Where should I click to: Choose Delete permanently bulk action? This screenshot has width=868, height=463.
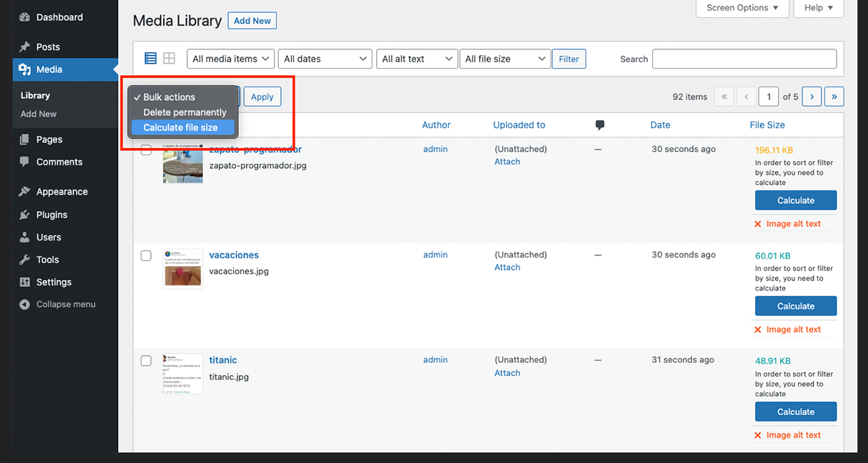(x=183, y=112)
